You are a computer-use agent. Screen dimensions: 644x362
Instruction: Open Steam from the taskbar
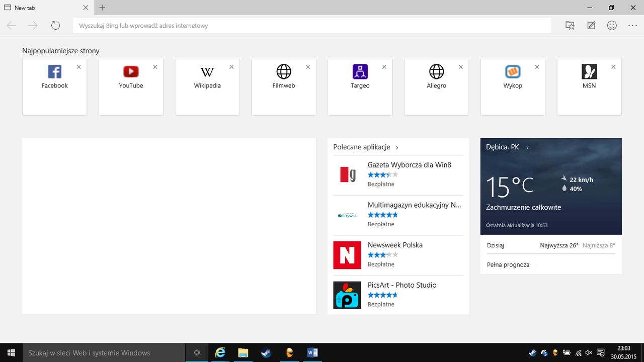click(x=266, y=352)
